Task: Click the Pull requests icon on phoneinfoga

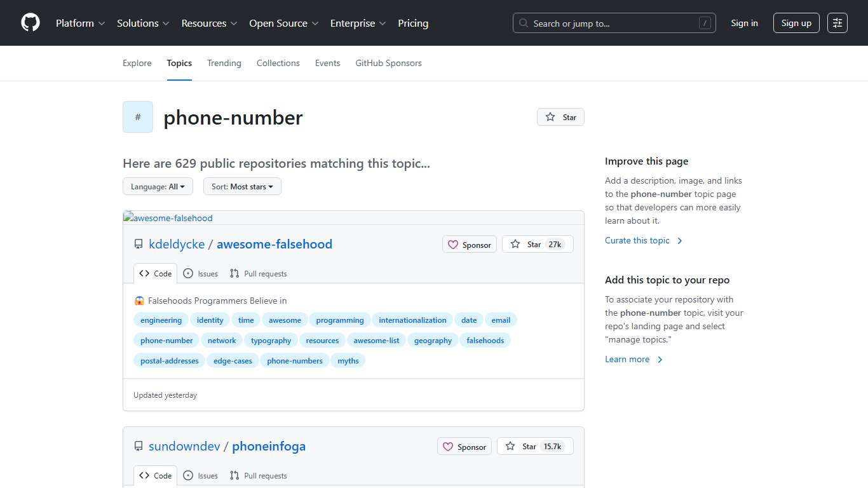Action: (x=234, y=475)
